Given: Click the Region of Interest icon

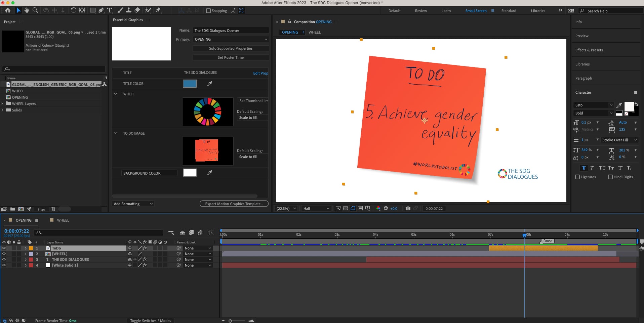Looking at the screenshot, I should click(x=360, y=209).
